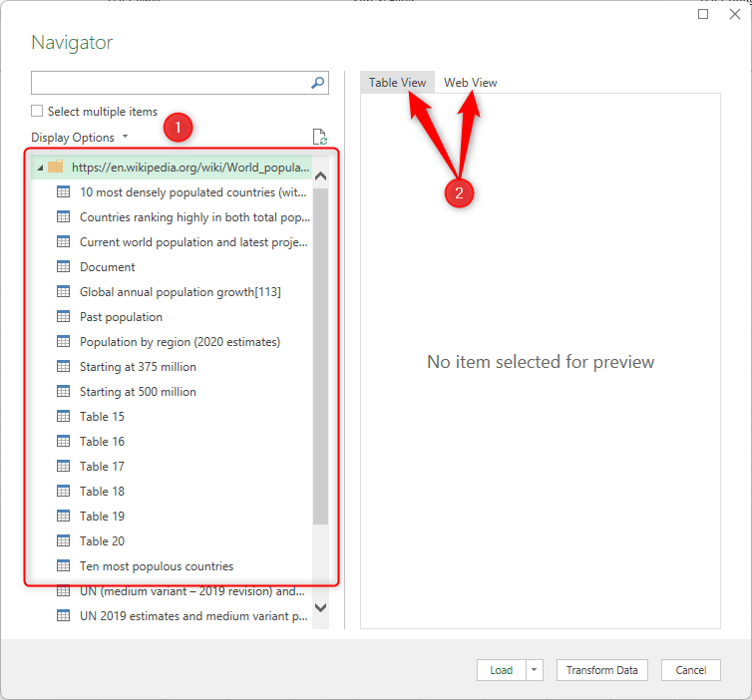
Task: Click the scroll up arrow in table list
Action: [320, 175]
